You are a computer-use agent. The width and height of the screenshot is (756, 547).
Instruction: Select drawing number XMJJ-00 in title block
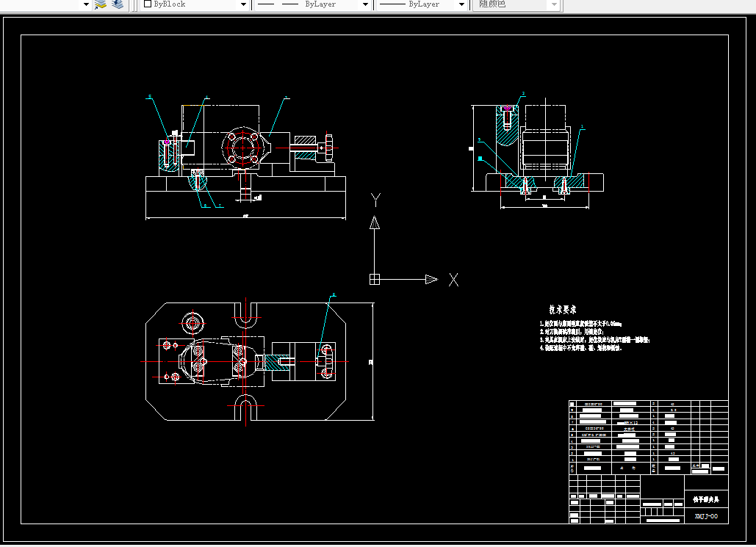click(706, 516)
